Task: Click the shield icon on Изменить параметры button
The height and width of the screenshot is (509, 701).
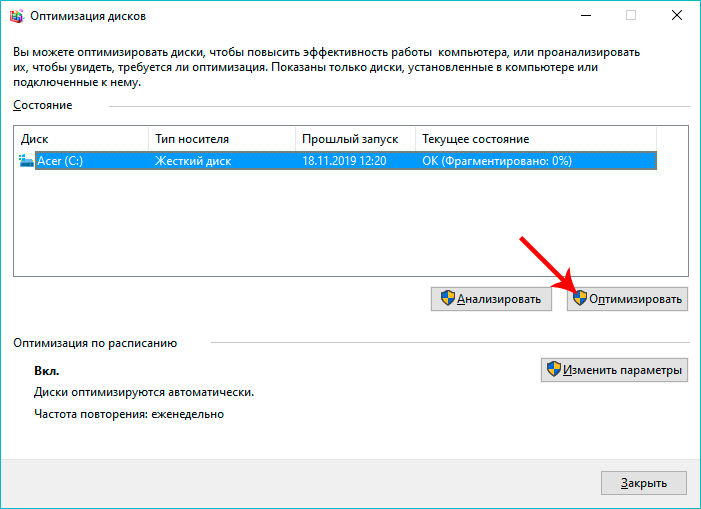Action: (553, 369)
